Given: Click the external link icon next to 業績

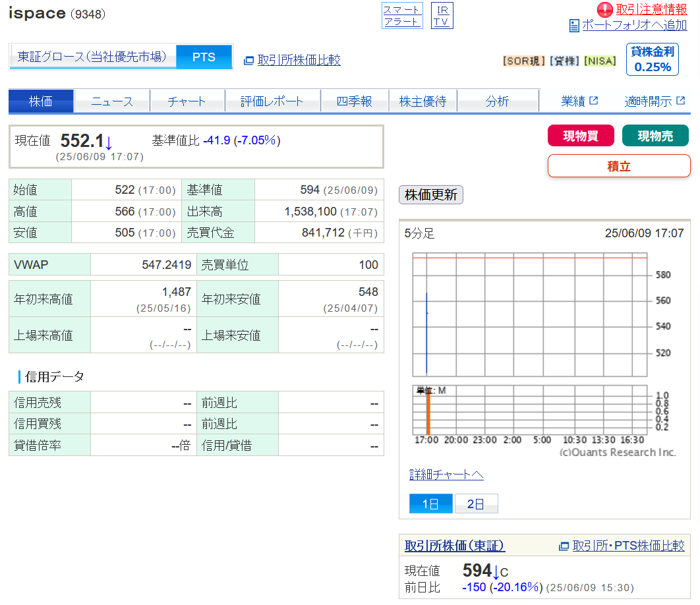Looking at the screenshot, I should pyautogui.click(x=594, y=100).
